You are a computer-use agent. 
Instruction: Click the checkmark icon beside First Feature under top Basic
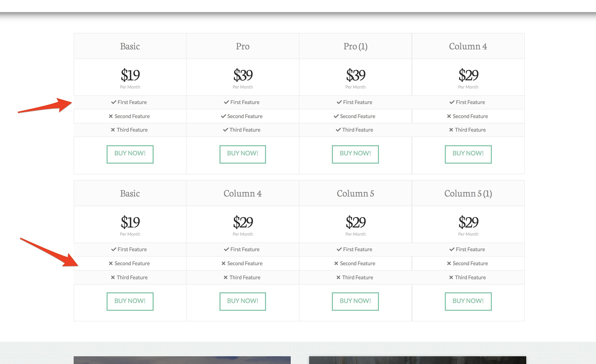114,102
